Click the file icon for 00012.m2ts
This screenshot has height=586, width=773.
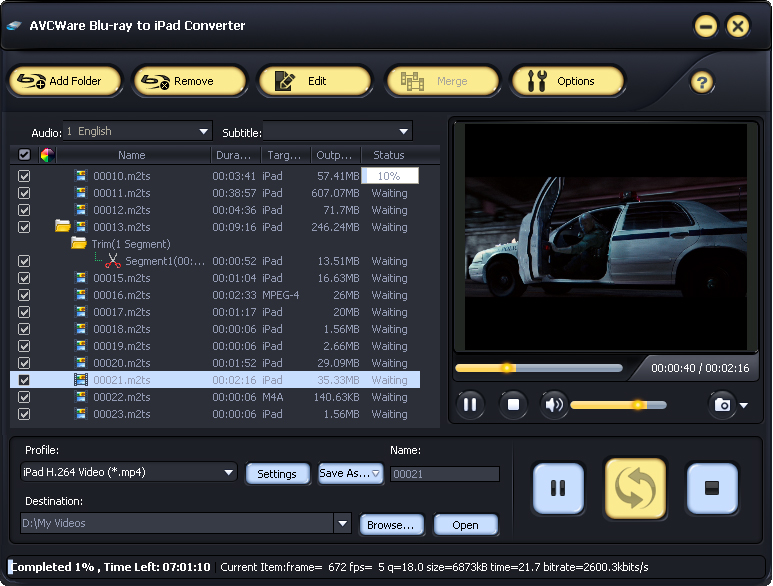coord(81,209)
